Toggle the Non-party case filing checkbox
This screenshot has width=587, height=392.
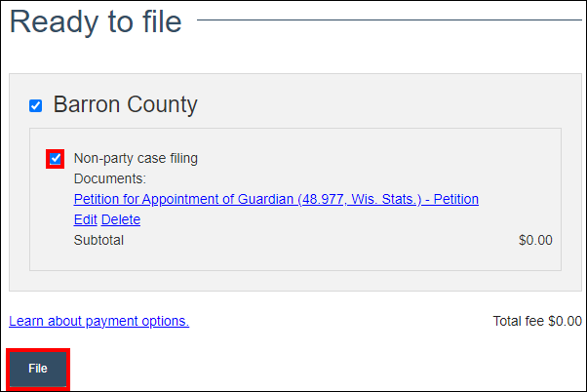coord(56,158)
